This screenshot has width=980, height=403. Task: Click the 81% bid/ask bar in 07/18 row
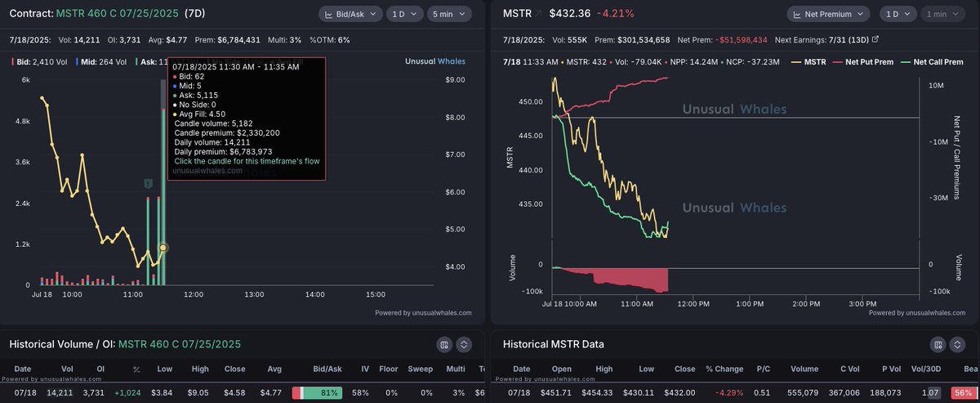(x=317, y=393)
